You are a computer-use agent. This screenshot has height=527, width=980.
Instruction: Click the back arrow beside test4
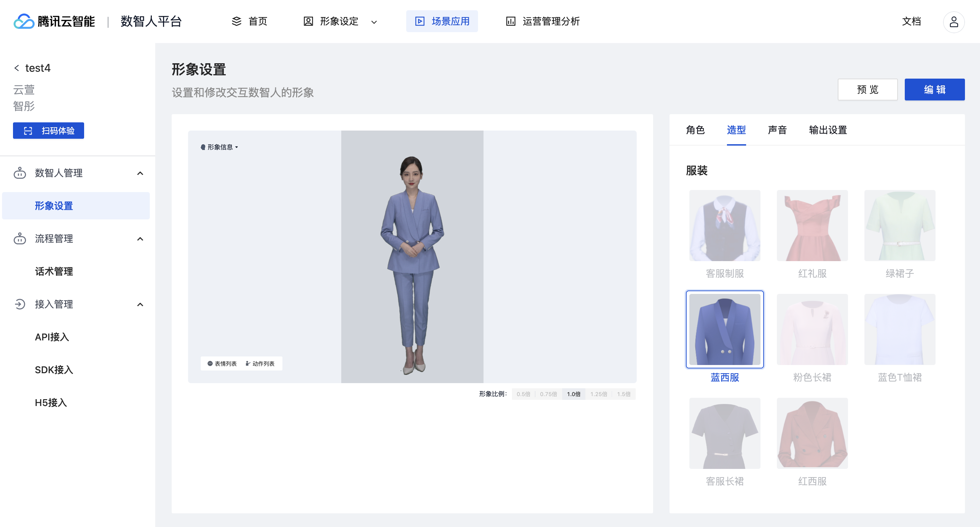pos(17,68)
